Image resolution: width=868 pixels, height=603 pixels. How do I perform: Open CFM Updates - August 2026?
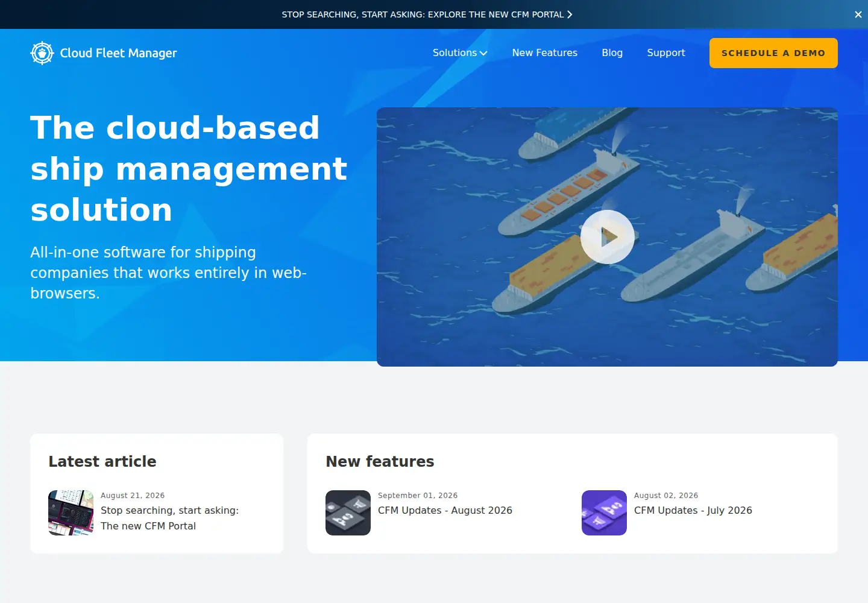[445, 510]
